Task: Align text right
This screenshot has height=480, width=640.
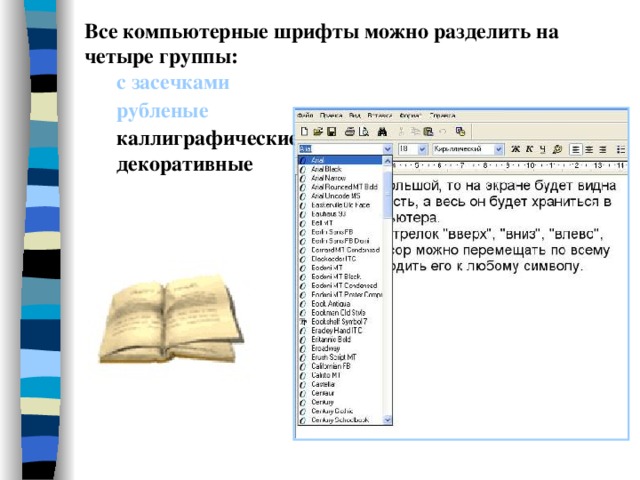Action: [603, 150]
